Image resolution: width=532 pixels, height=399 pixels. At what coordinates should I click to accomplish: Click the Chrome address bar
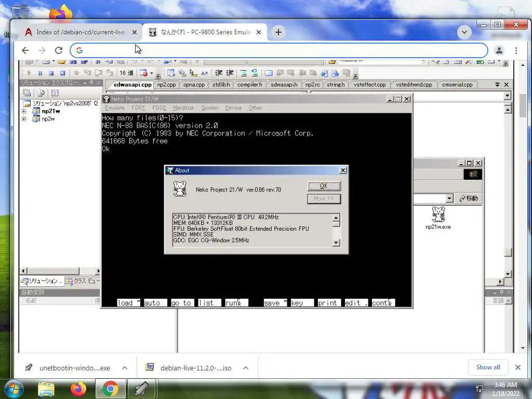pyautogui.click(x=279, y=50)
